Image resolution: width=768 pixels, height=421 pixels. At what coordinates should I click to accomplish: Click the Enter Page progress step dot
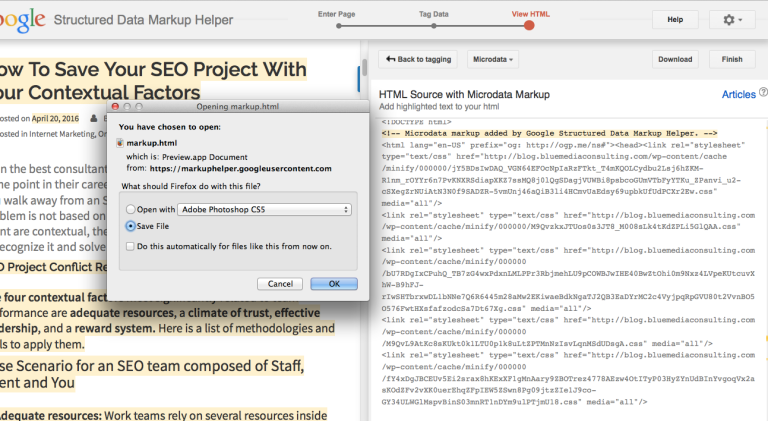336,26
